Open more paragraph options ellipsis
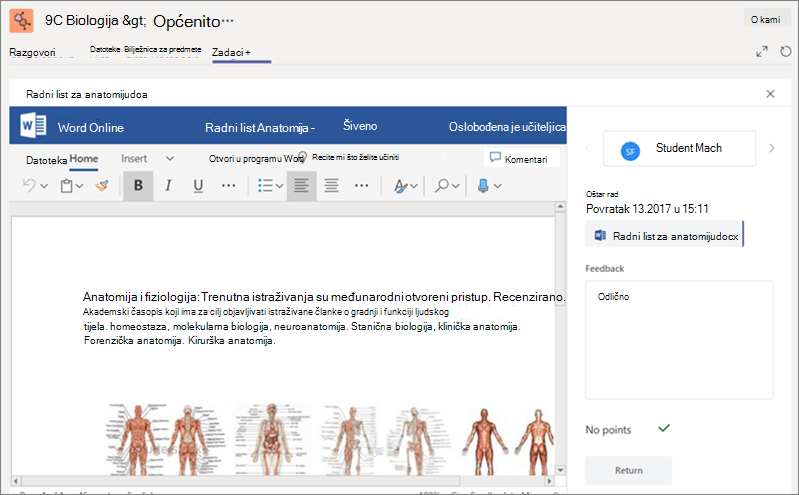The width and height of the screenshot is (799, 495). 362,186
